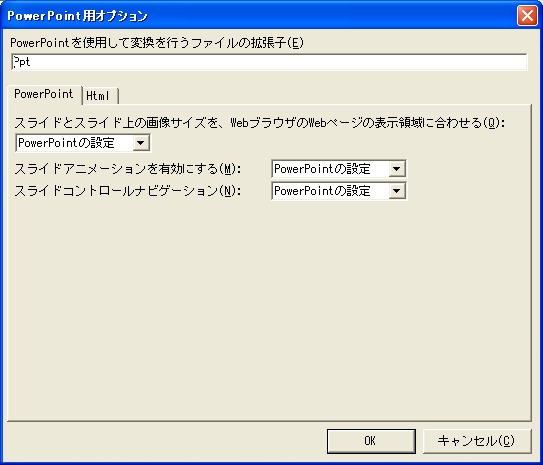Image resolution: width=543 pixels, height=465 pixels.
Task: Select the PowerPointの設定 value beside the animation setting
Action: (322, 169)
